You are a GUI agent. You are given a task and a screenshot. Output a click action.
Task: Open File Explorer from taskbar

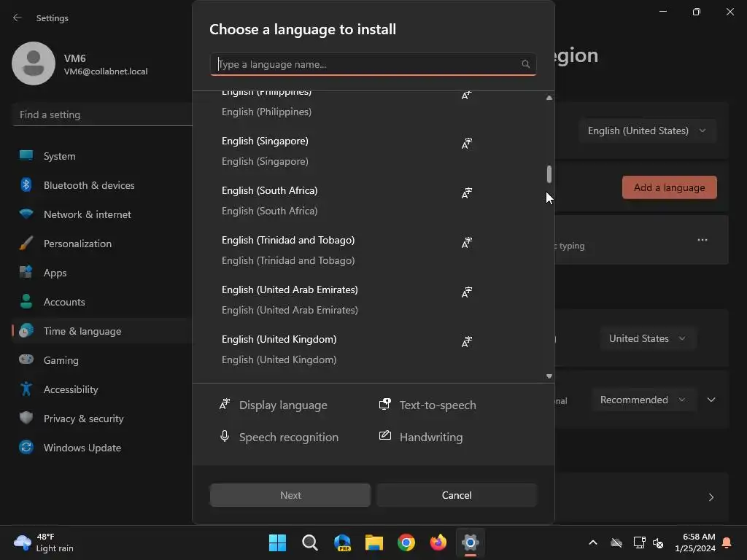pos(374,542)
